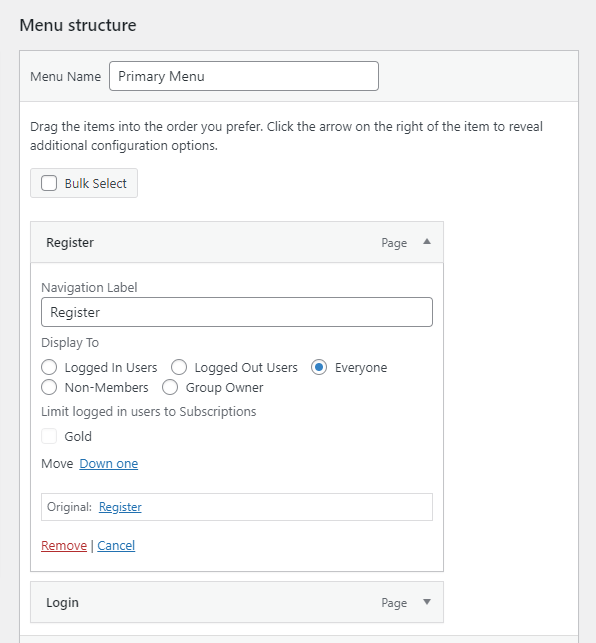Click the Menu Name text field
The height and width of the screenshot is (643, 596).
(244, 76)
